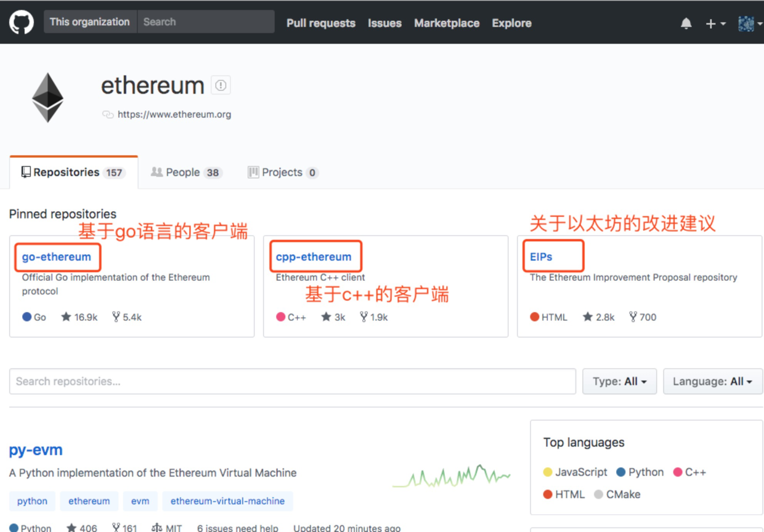Click the 406 stars count of py-evm

coord(82,528)
